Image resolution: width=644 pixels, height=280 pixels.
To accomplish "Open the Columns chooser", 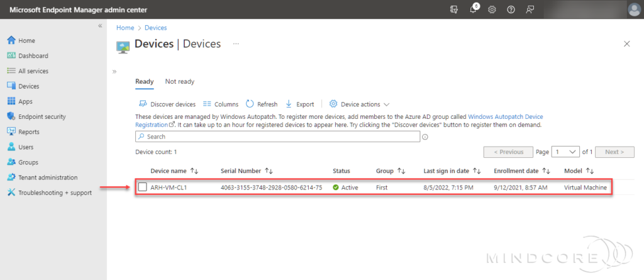I will [x=221, y=104].
